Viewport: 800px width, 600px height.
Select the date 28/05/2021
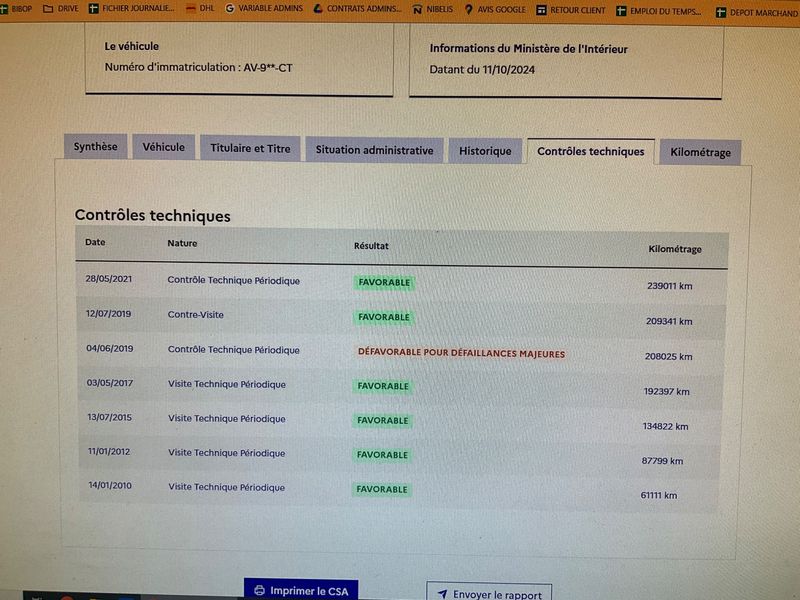coord(109,279)
